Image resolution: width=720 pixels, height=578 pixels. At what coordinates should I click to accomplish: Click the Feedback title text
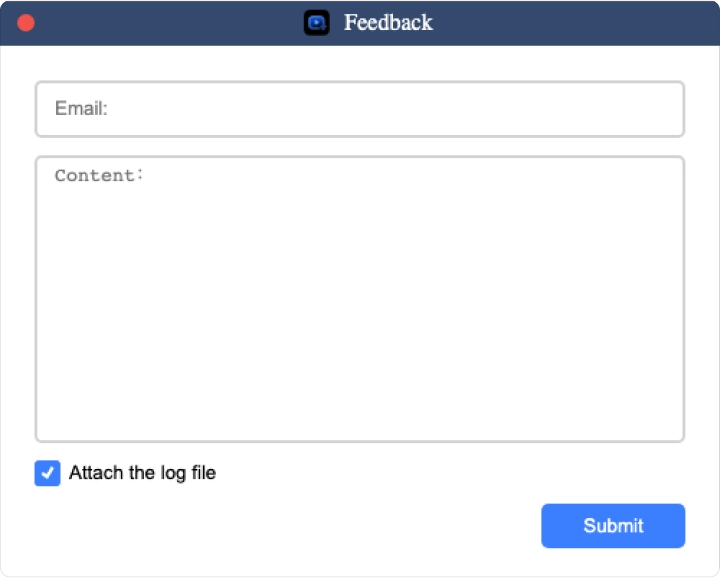click(388, 22)
